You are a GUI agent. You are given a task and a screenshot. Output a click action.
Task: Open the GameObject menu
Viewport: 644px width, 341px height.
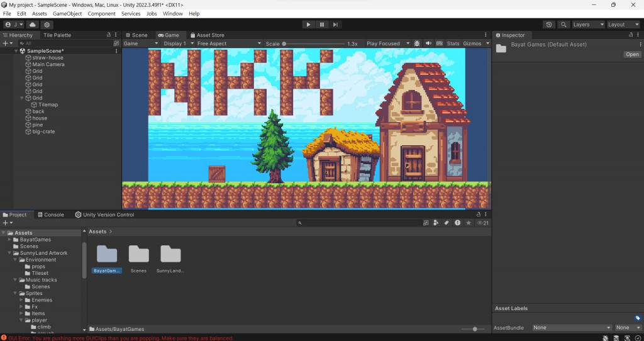pos(67,14)
